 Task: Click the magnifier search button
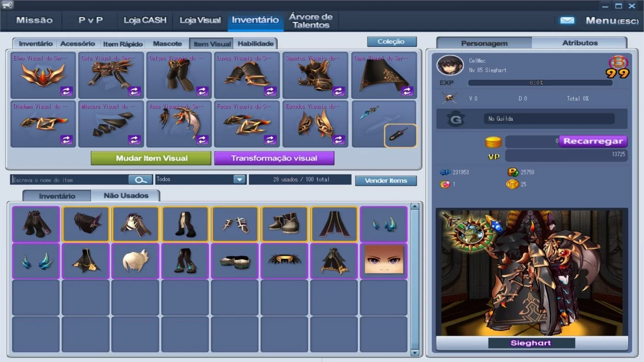(x=140, y=180)
